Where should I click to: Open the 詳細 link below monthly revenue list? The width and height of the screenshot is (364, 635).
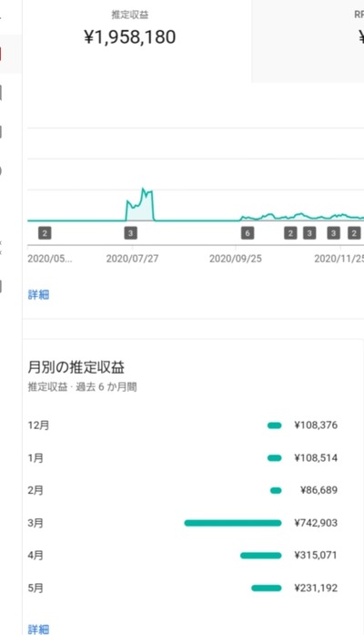click(x=38, y=629)
